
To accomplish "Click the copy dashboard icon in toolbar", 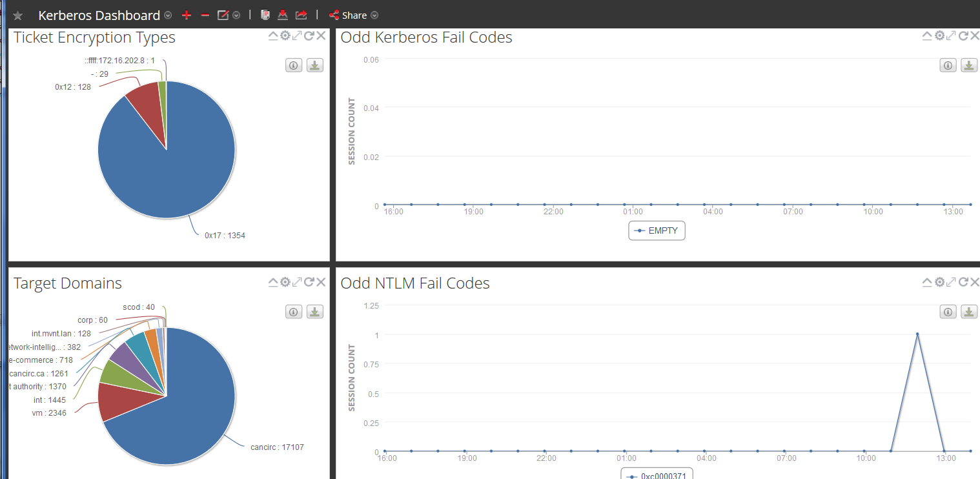I will tap(265, 15).
